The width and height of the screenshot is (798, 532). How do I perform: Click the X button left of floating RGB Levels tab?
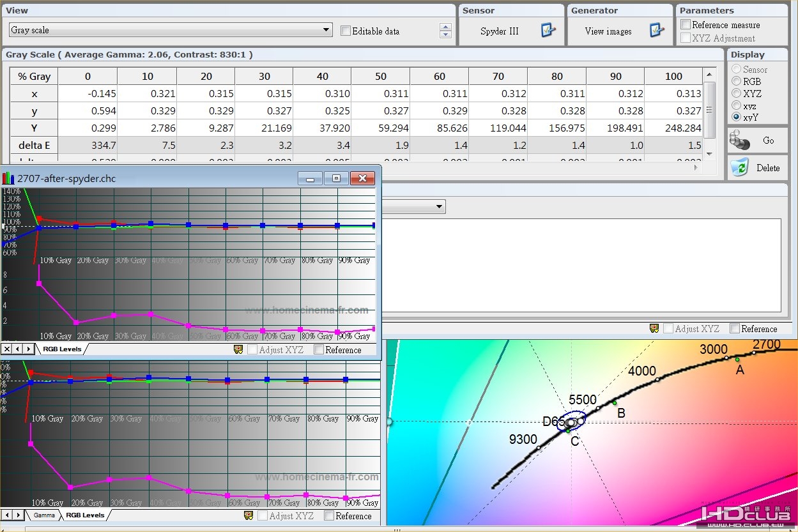coord(6,349)
